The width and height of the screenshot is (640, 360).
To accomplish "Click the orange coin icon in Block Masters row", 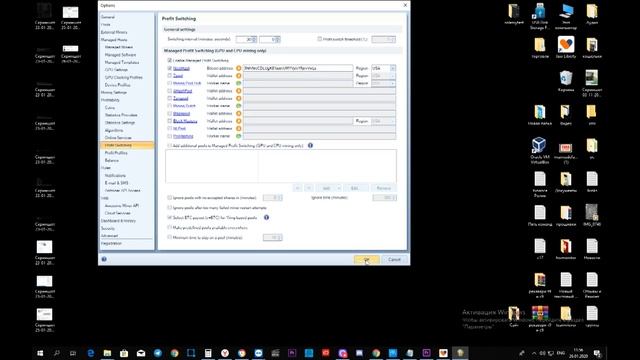I will tap(239, 121).
